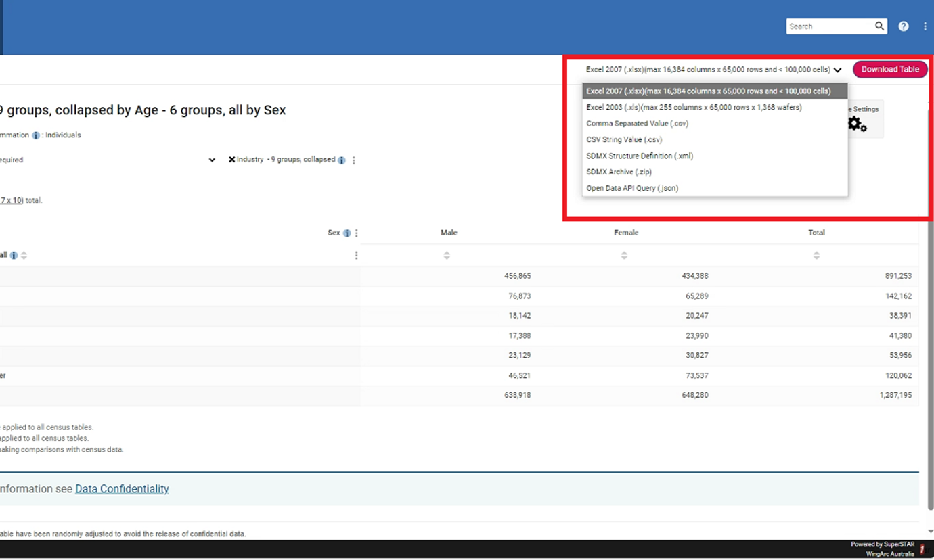Open the Data Confidentiality link

(x=122, y=489)
